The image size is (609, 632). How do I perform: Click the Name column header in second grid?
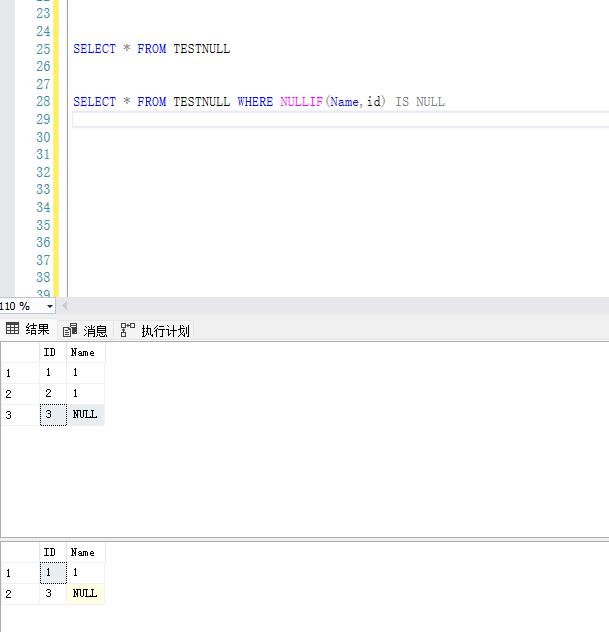click(84, 552)
